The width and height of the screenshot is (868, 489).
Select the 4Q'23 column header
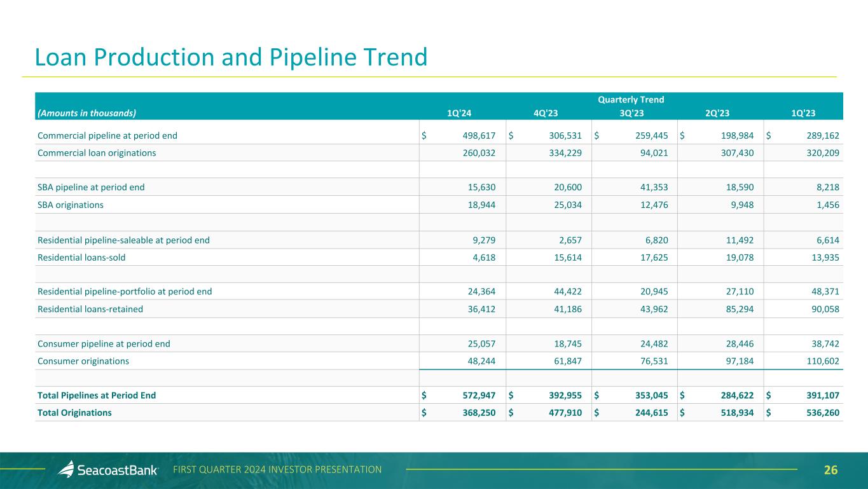coord(545,113)
